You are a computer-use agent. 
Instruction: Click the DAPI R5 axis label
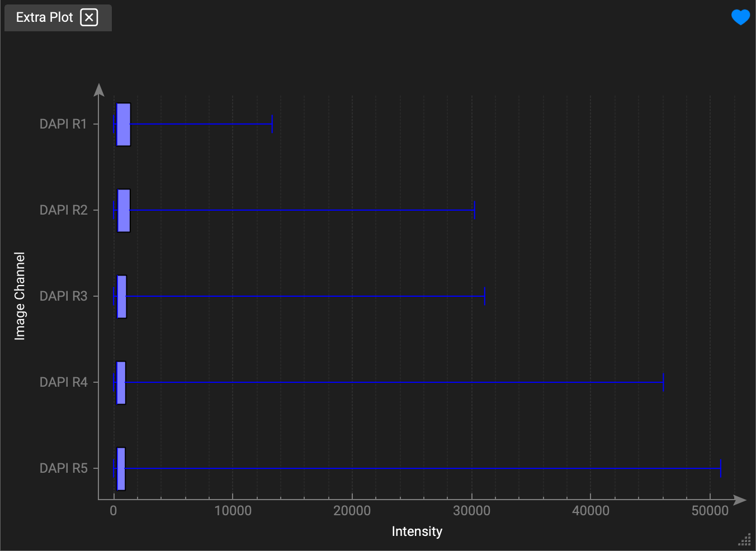coord(63,468)
